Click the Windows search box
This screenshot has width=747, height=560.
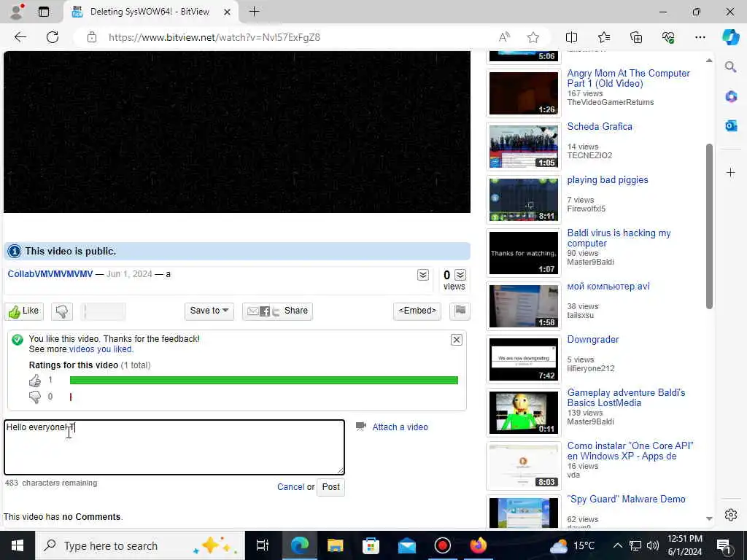pyautogui.click(x=140, y=545)
